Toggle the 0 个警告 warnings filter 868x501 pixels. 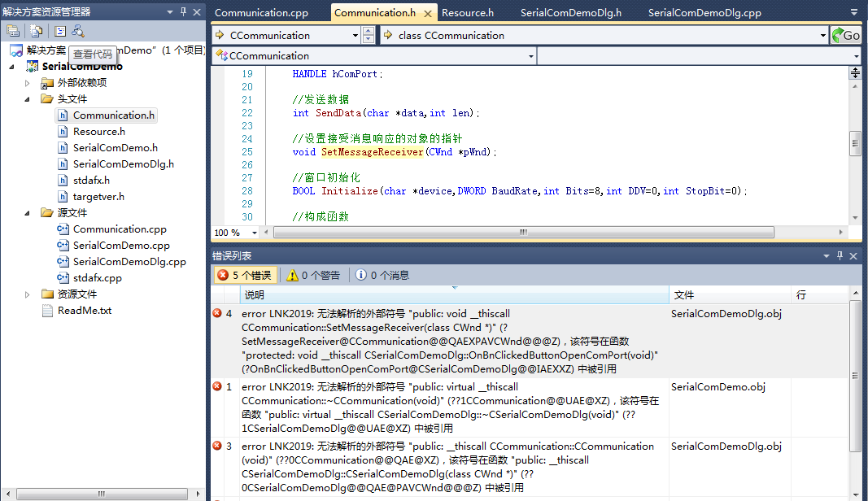(314, 275)
